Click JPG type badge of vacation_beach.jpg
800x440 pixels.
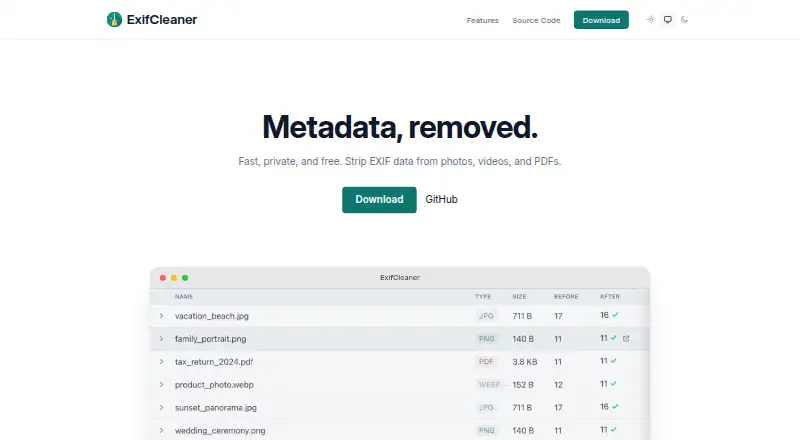point(486,316)
